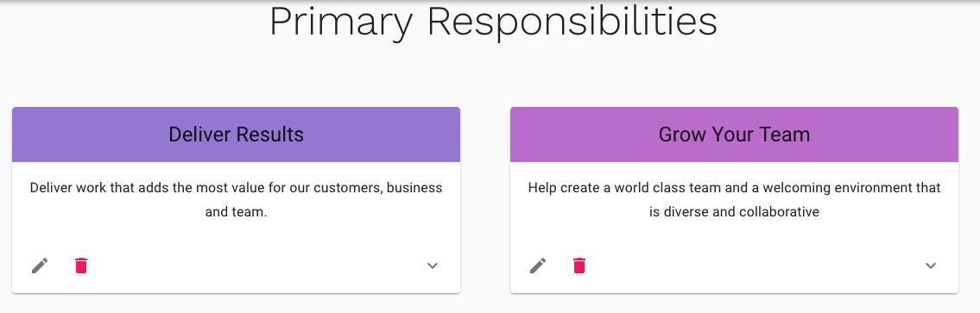Expand the Grow Your Team card chevron

(x=931, y=266)
